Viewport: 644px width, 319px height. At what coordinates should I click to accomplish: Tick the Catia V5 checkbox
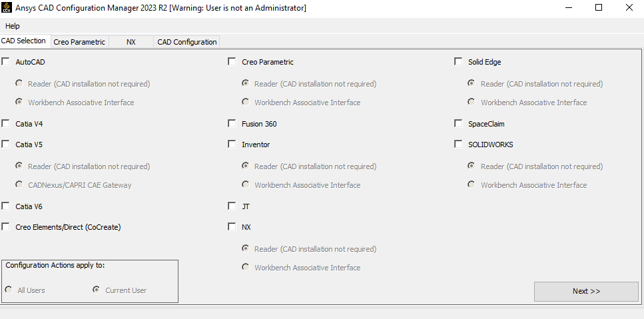(6, 144)
